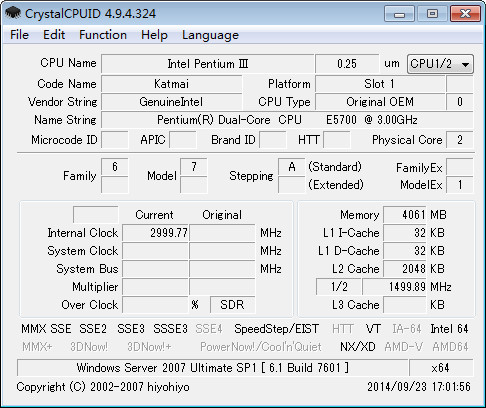The height and width of the screenshot is (408, 486).
Task: Maximize the CrystalCPUID window
Action: 432,14
